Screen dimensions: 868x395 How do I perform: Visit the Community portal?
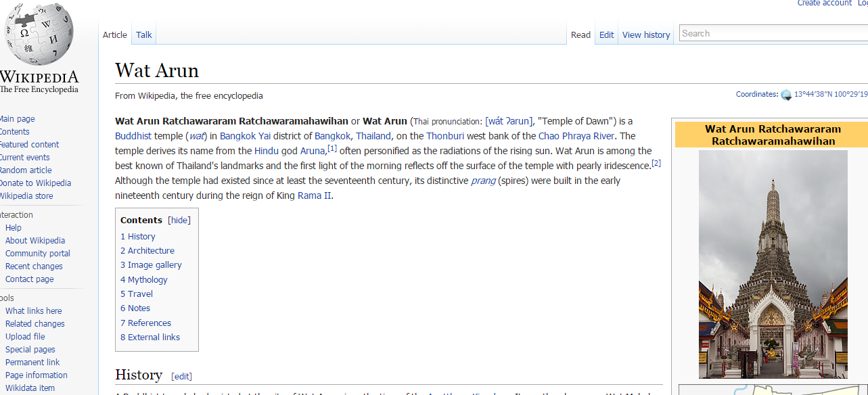click(38, 254)
